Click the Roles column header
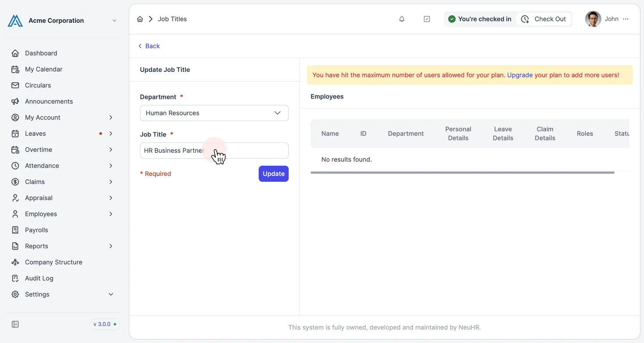The height and width of the screenshot is (343, 644). pyautogui.click(x=585, y=134)
